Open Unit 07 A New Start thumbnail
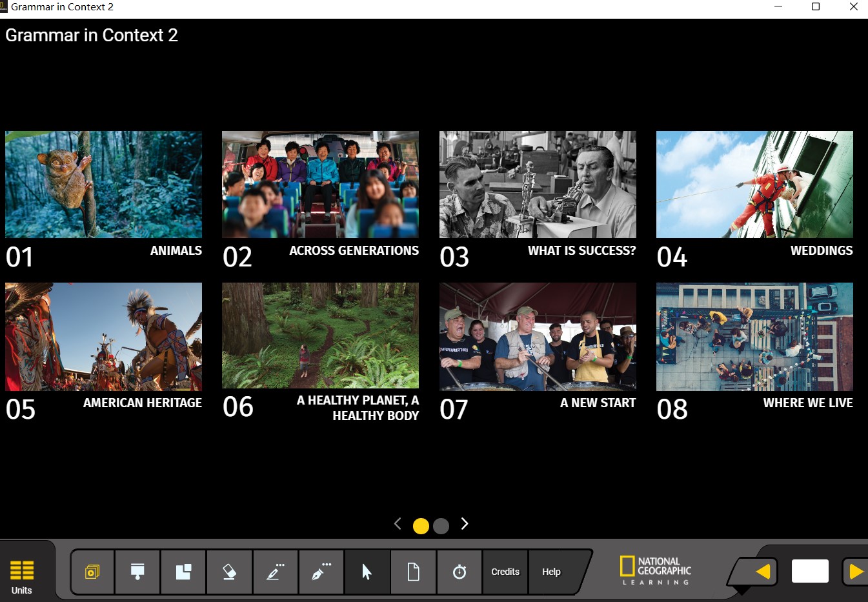The height and width of the screenshot is (602, 868). pos(538,337)
